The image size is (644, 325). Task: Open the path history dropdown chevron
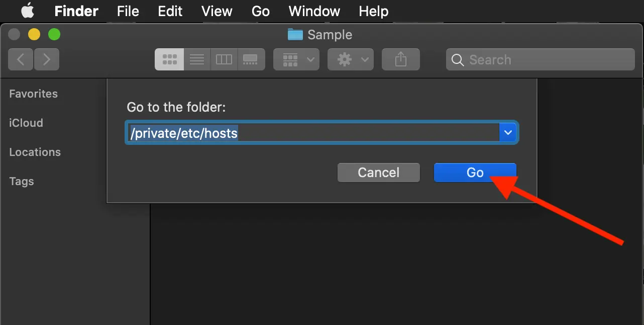pos(507,132)
